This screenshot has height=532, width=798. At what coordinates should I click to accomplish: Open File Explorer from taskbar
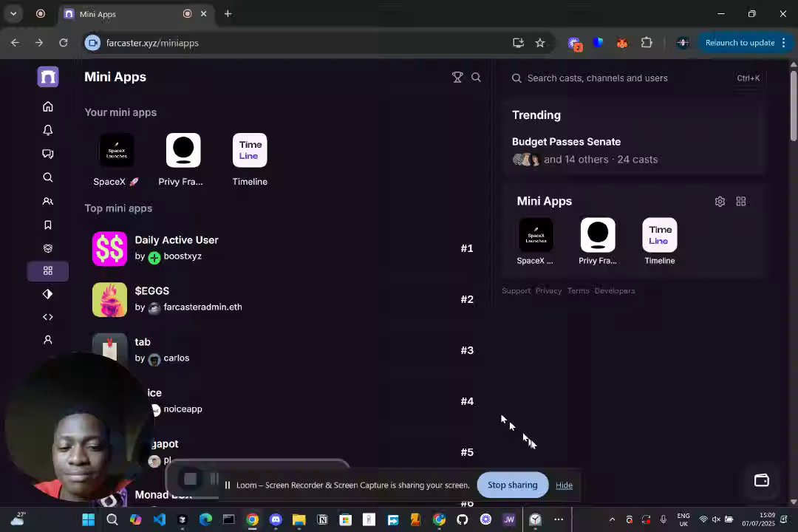tap(299, 519)
